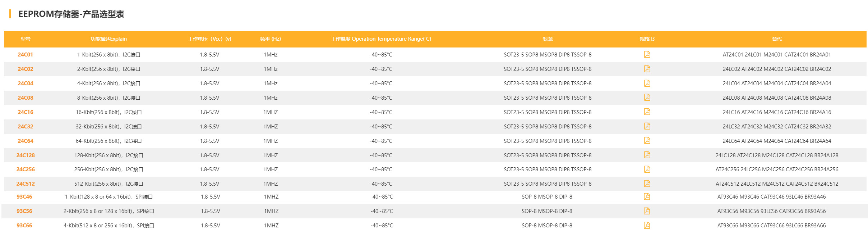The width and height of the screenshot is (868, 245).
Task: Download the 24C16 datasheet PDF icon
Action: click(x=647, y=112)
